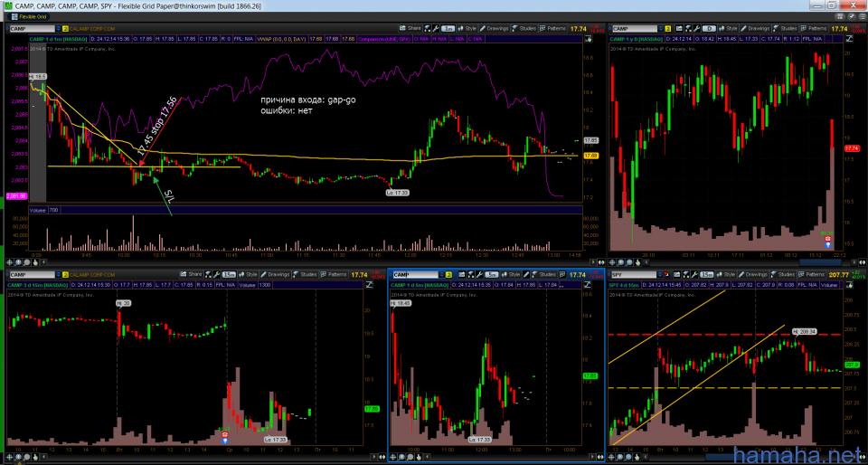Click scroll-right arrow below top-left chart
Viewport: 868px width, 465px height.
593,262
